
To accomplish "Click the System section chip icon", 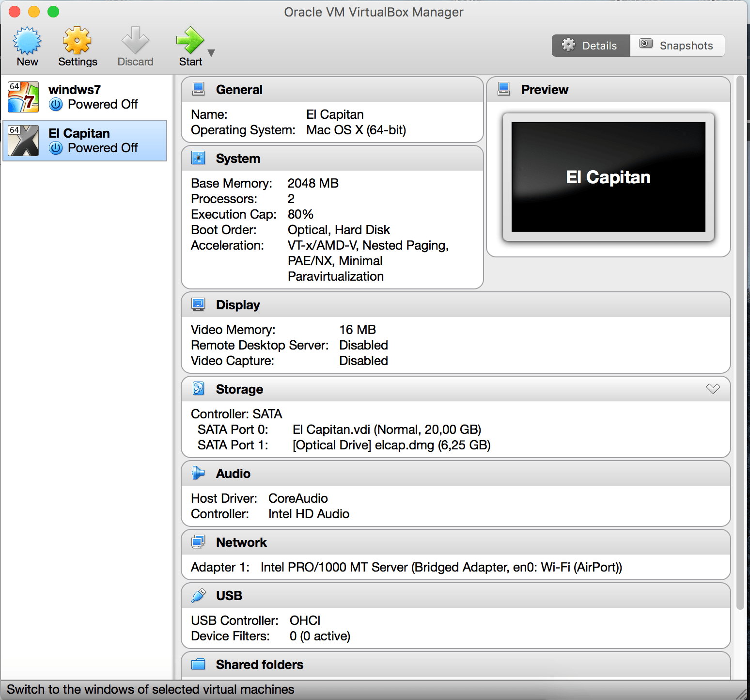I will 199,158.
